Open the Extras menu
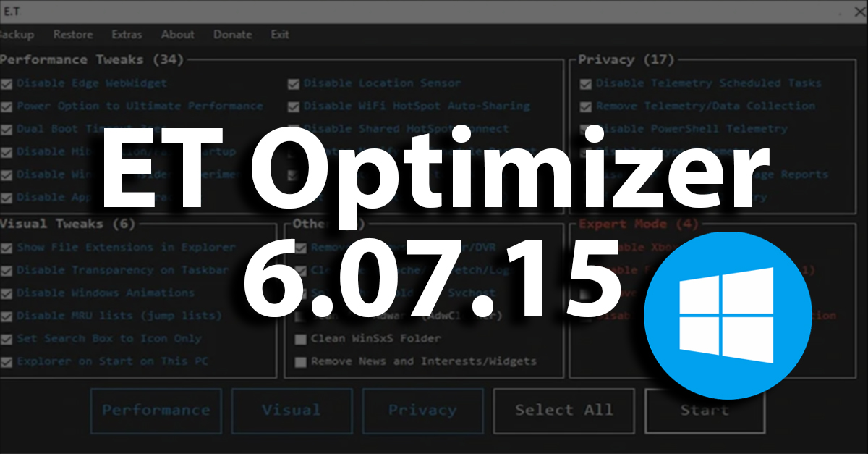This screenshot has width=868, height=454. pyautogui.click(x=127, y=35)
